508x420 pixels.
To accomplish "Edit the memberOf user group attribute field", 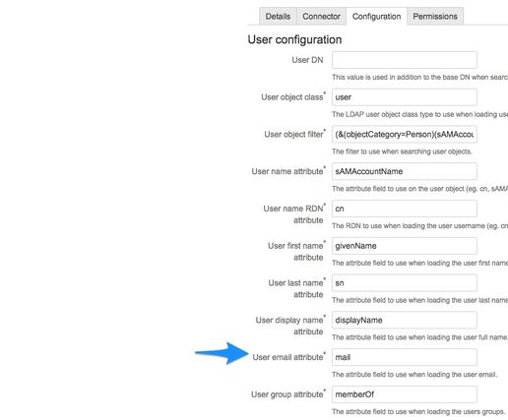I will pyautogui.click(x=405, y=394).
